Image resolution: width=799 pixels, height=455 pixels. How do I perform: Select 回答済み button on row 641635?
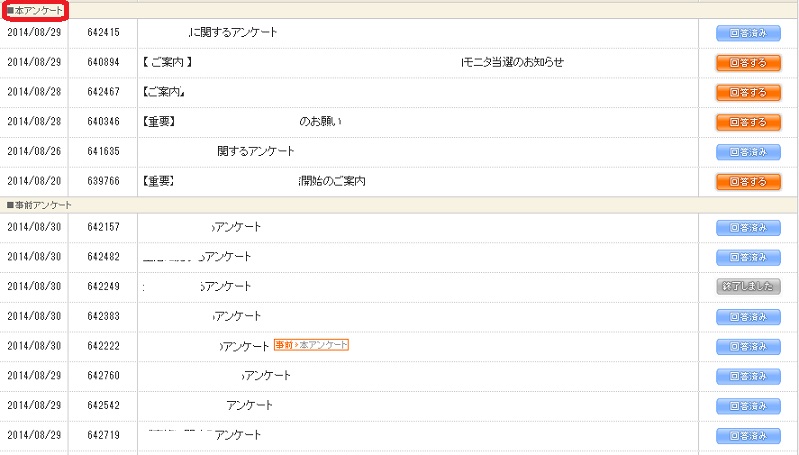click(x=748, y=152)
